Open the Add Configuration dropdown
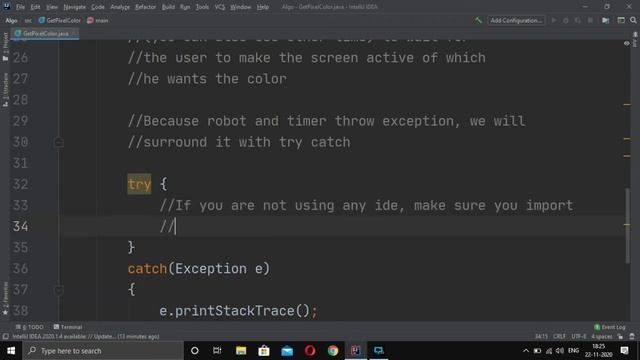Image resolution: width=640 pixels, height=360 pixels. tap(516, 20)
